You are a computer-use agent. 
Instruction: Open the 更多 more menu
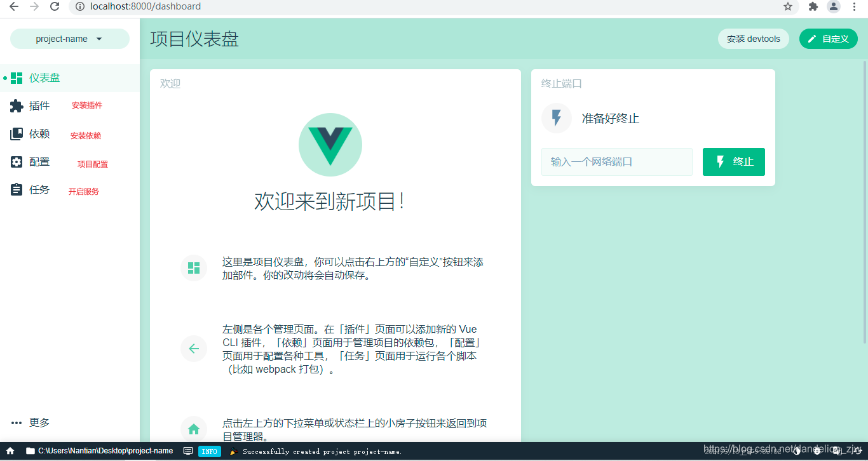(70, 422)
